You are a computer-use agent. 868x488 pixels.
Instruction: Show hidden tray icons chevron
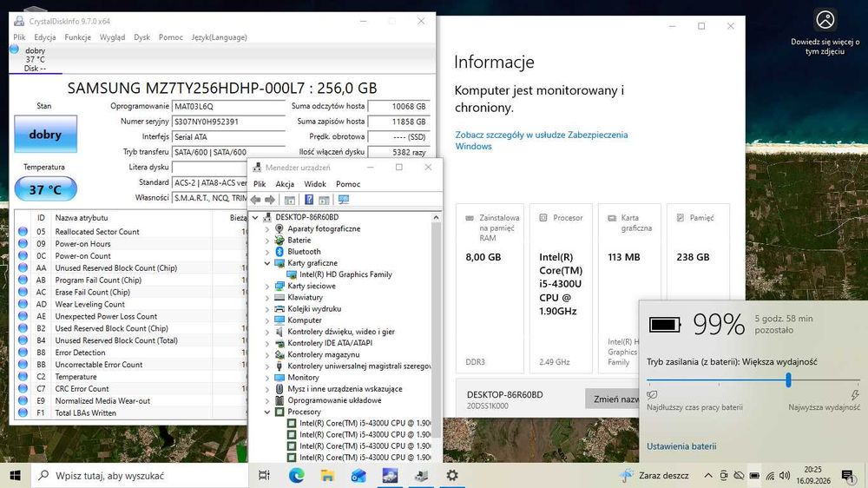[708, 476]
